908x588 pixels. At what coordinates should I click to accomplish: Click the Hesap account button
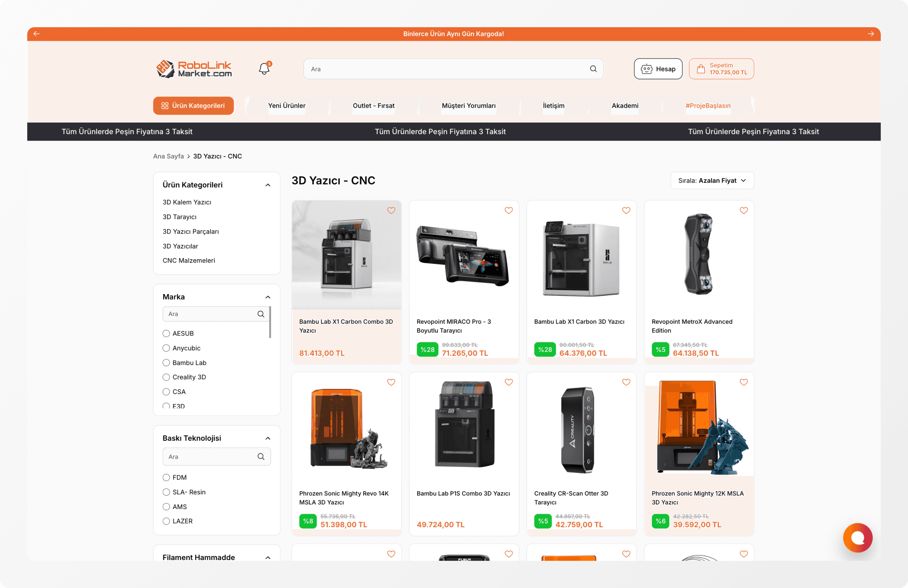[658, 69]
